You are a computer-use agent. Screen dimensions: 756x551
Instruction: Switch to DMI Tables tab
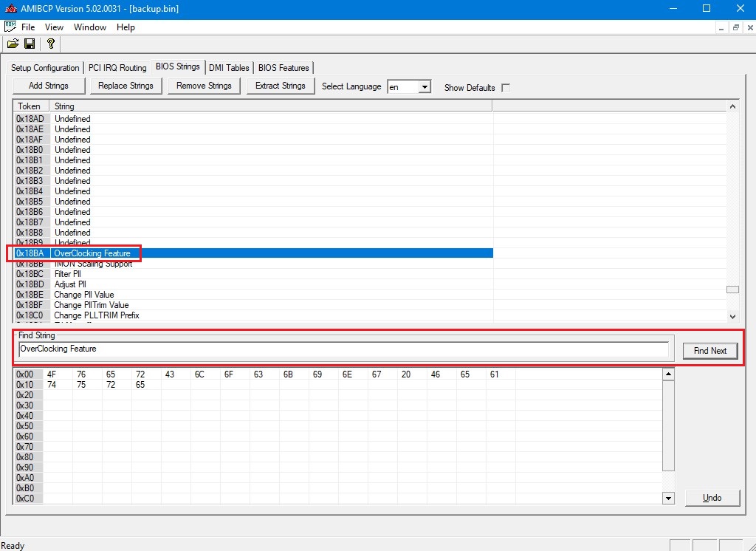click(x=229, y=68)
